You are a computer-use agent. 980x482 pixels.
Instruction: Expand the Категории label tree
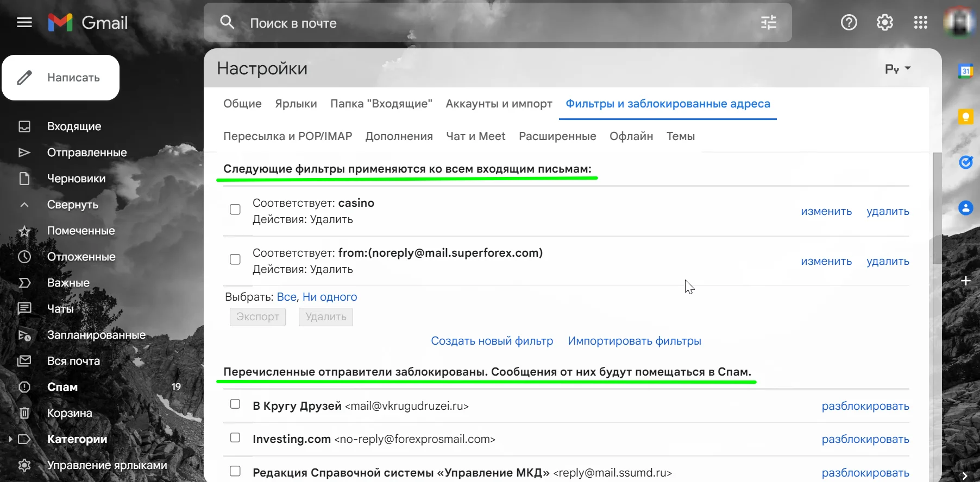coord(10,439)
